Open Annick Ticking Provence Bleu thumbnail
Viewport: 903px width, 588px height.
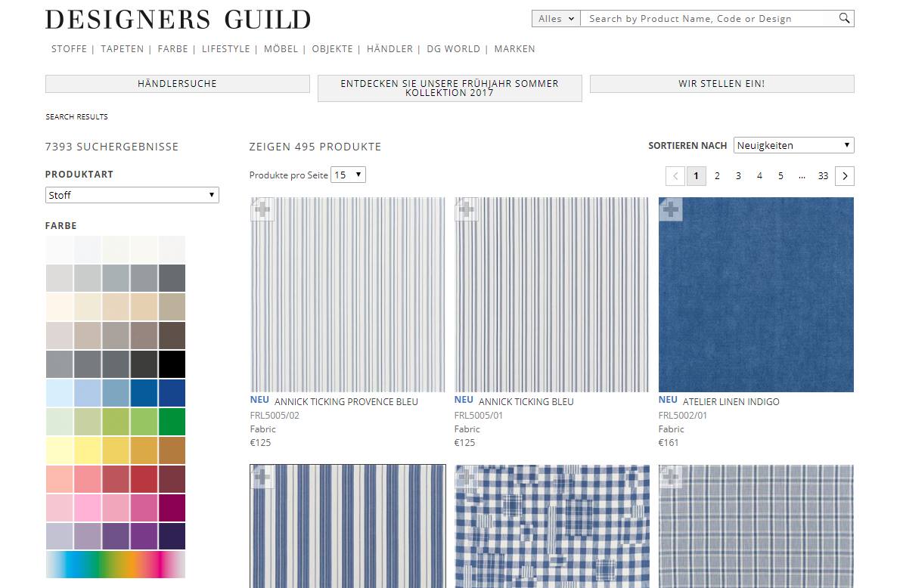pyautogui.click(x=348, y=295)
